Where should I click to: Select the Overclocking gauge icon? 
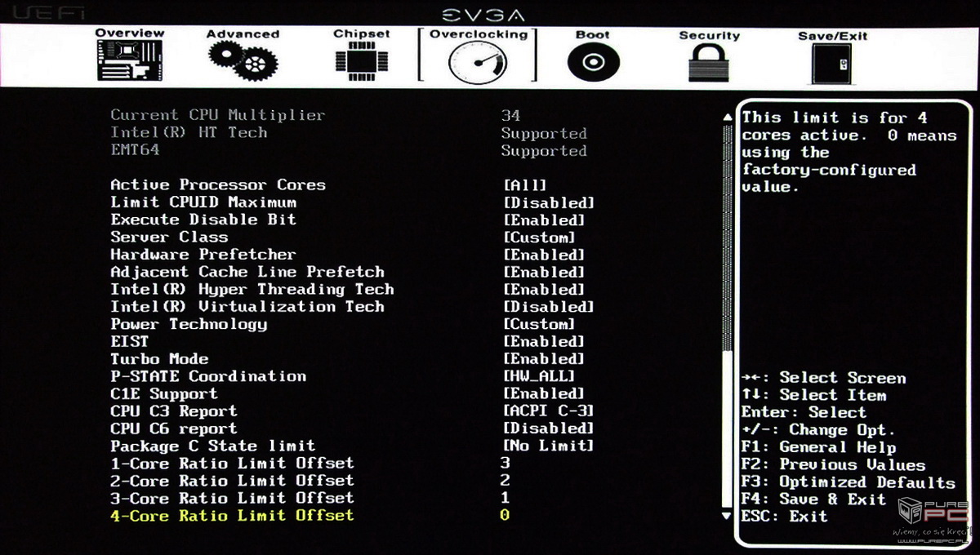tap(478, 62)
